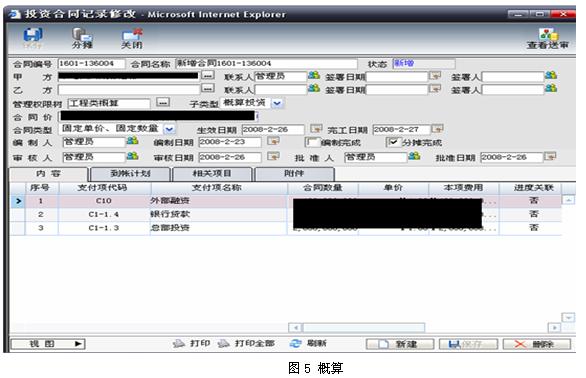This screenshot has width=586, height=378.
Task: Expand the 合同类型 dropdown arrow
Action: (x=169, y=129)
